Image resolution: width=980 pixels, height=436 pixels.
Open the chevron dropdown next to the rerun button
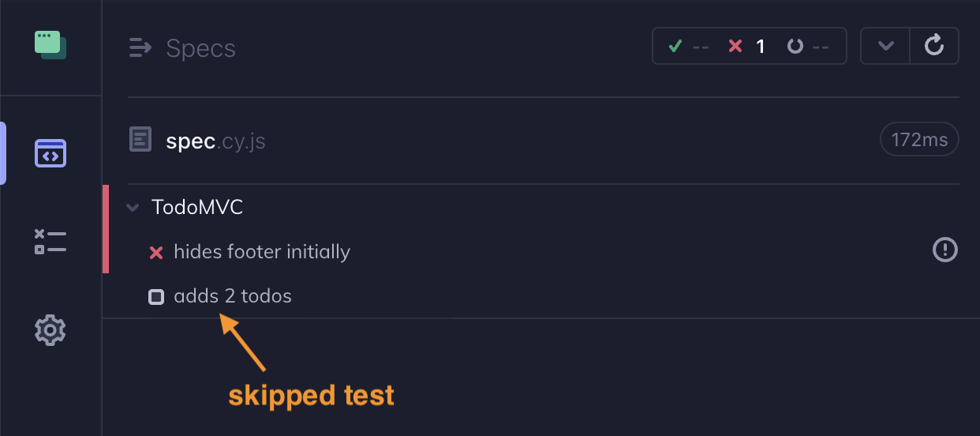tap(885, 46)
